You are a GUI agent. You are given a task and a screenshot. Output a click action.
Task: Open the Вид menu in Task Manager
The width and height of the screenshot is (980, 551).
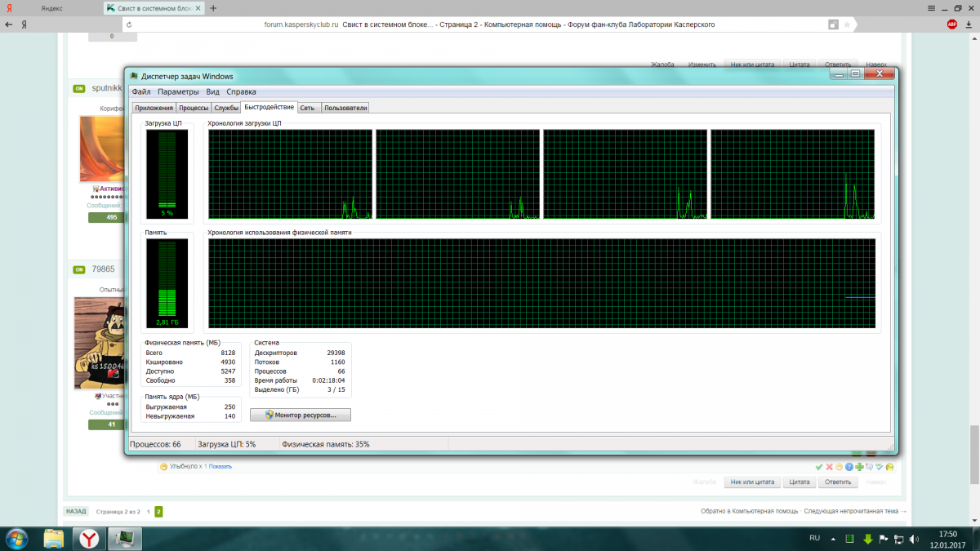(212, 92)
